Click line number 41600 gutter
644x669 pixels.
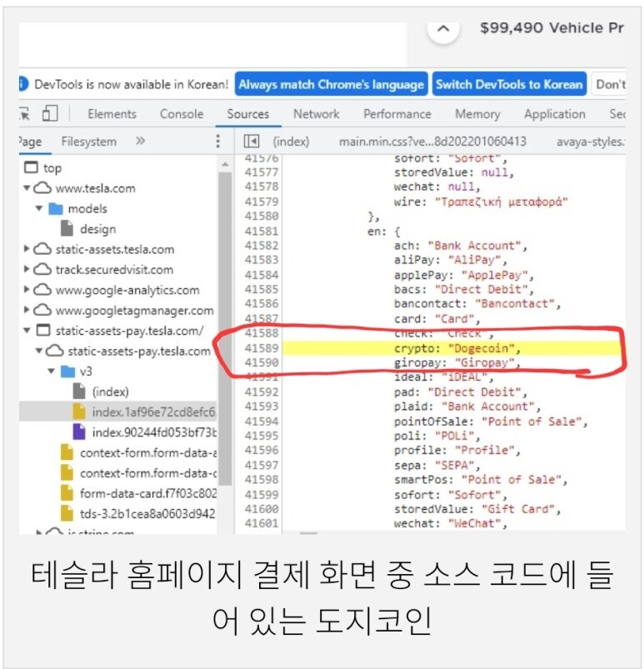click(262, 509)
